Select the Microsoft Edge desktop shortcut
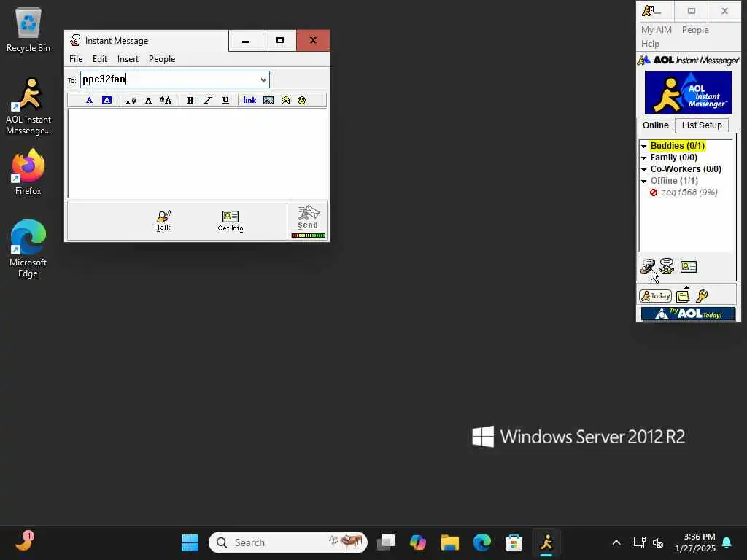Screen dimensions: 747x560 coord(28,249)
